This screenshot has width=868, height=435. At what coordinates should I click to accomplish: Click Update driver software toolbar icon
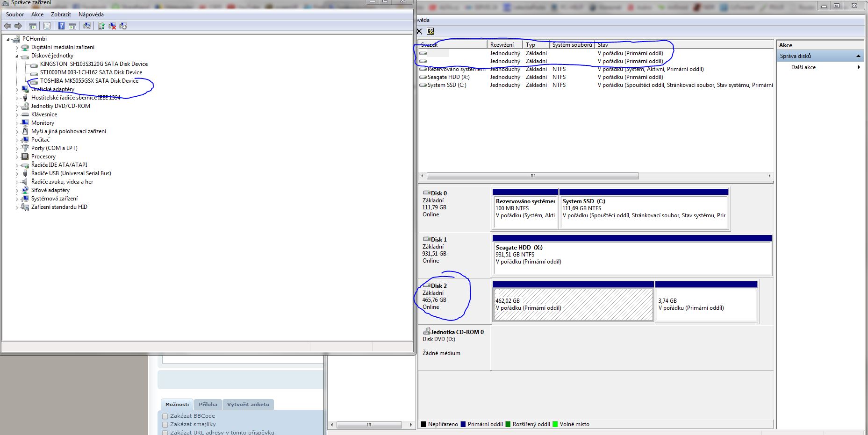tap(101, 26)
